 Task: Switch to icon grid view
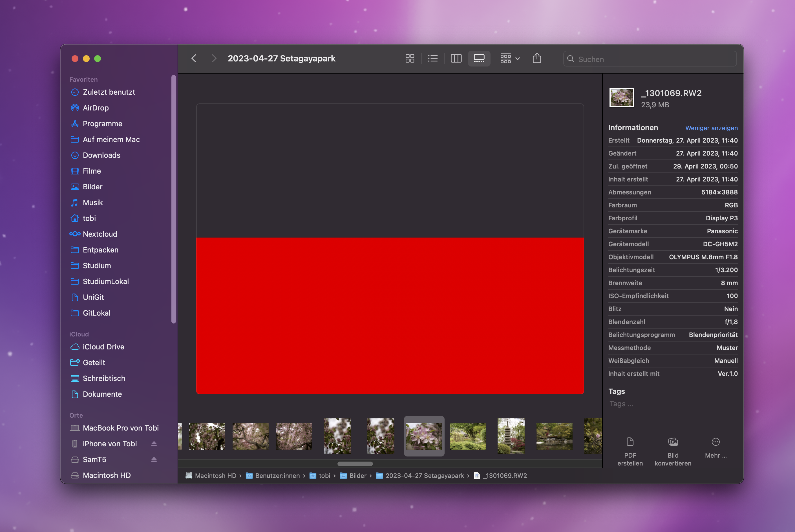[410, 59]
